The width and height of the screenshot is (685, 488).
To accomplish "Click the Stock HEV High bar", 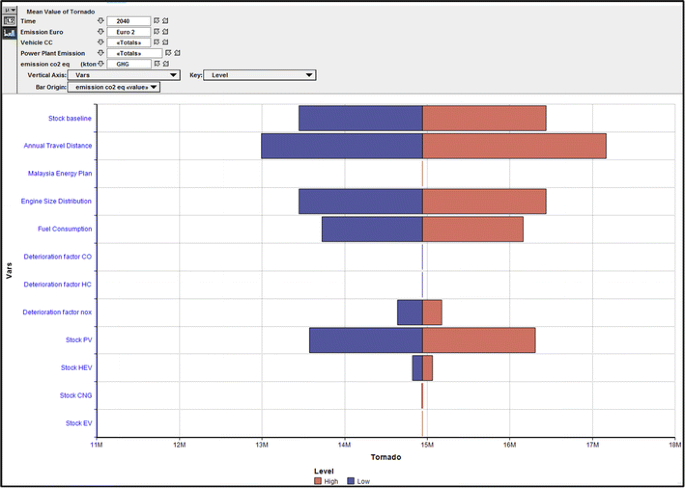I will tap(427, 368).
